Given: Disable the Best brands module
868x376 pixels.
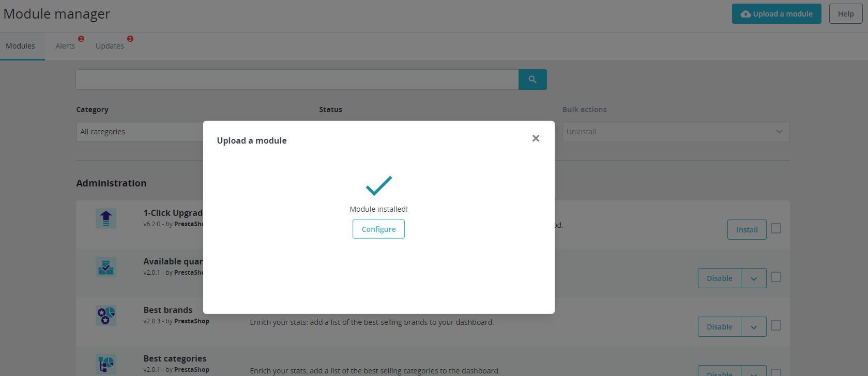Looking at the screenshot, I should coord(720,327).
